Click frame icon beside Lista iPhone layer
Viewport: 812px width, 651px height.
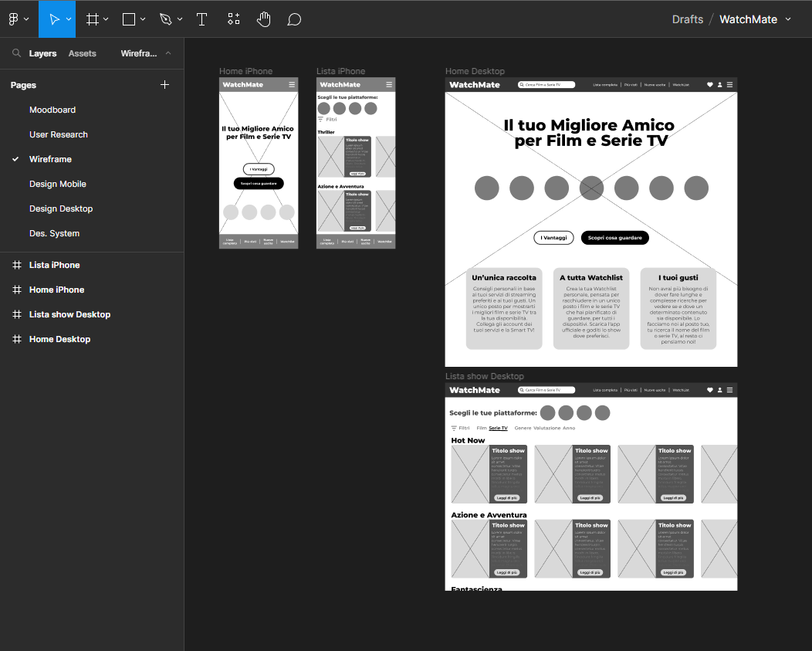coord(17,265)
